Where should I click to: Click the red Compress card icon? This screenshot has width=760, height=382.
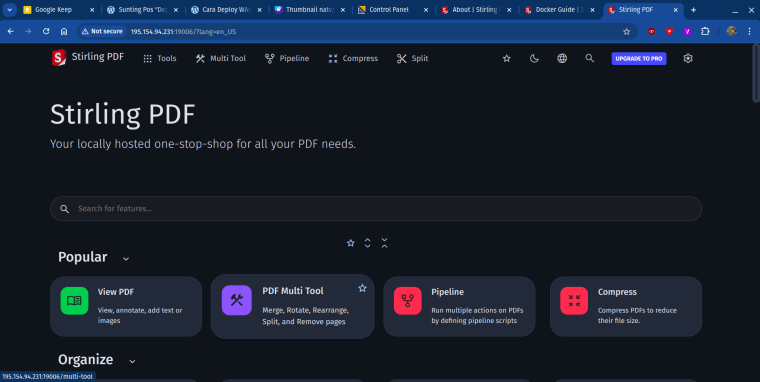pos(574,301)
